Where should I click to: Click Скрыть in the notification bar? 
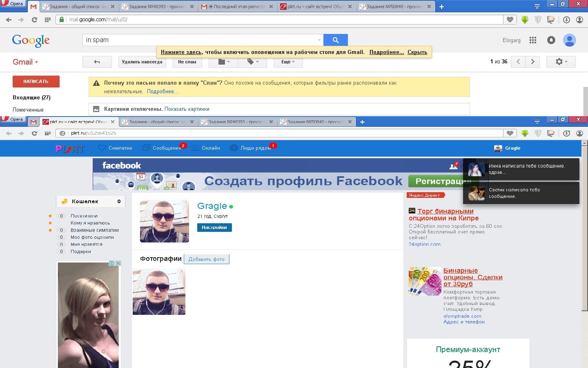(417, 52)
